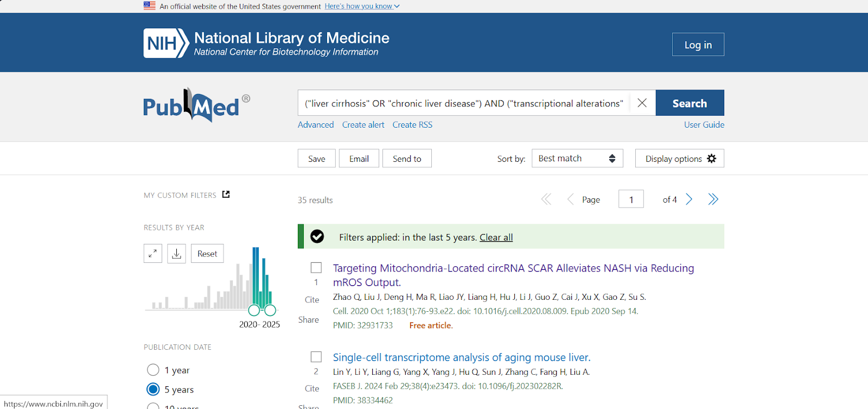
Task: Select checkbox for circRNA SCAR article
Action: [316, 268]
